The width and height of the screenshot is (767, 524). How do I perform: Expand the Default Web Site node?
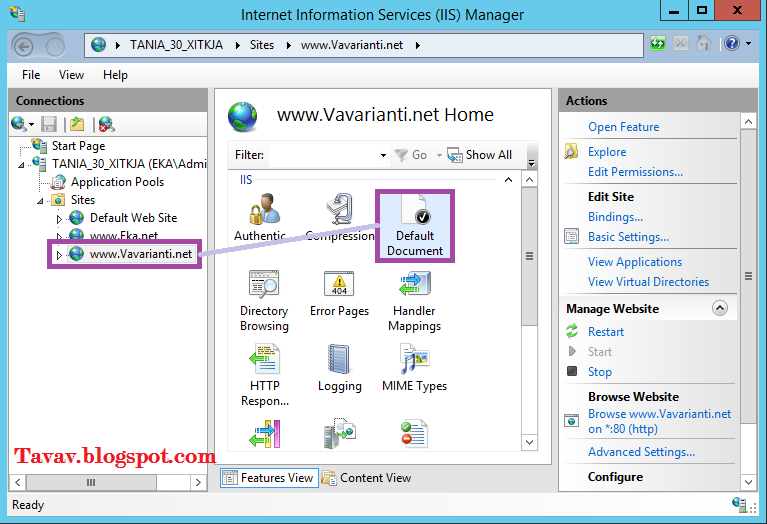(x=59, y=219)
